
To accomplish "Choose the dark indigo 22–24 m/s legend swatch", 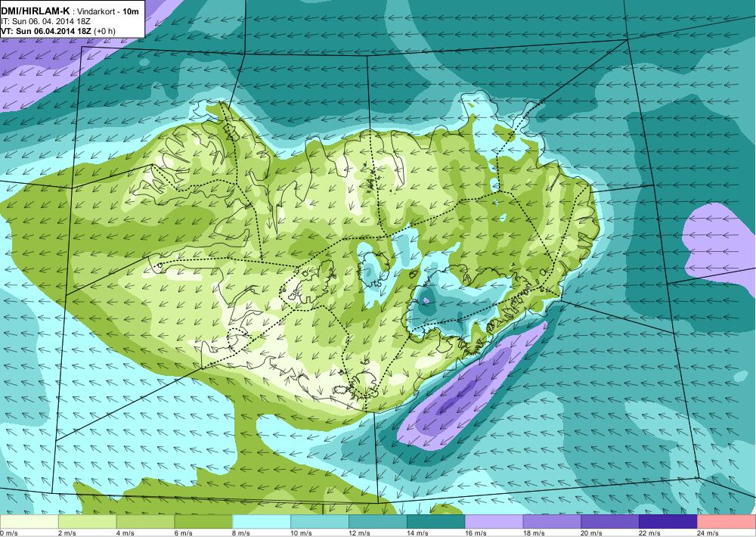I will (668, 522).
